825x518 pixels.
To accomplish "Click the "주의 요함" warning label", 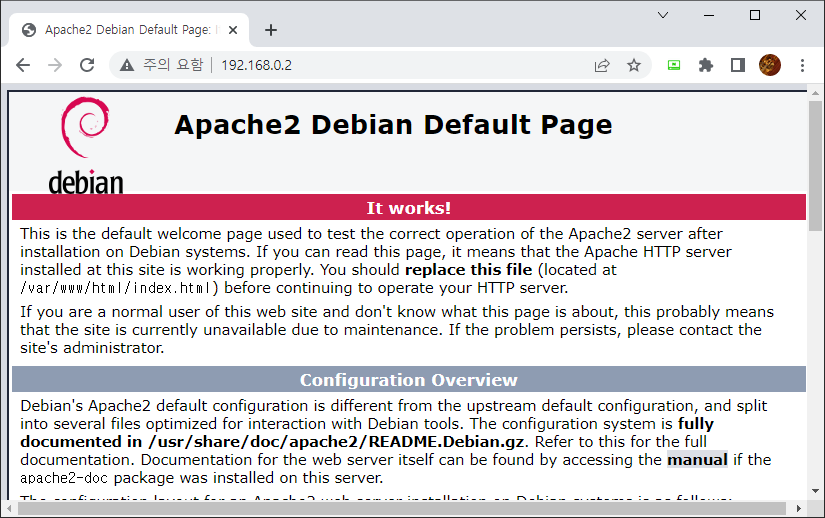I will [x=173, y=65].
